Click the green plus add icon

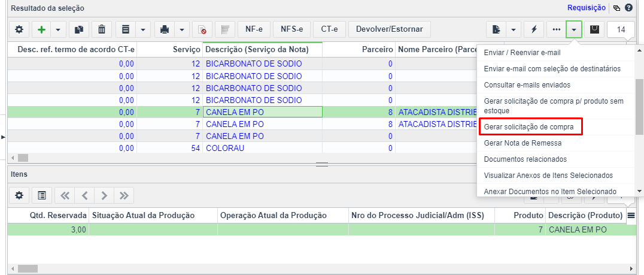click(x=41, y=29)
